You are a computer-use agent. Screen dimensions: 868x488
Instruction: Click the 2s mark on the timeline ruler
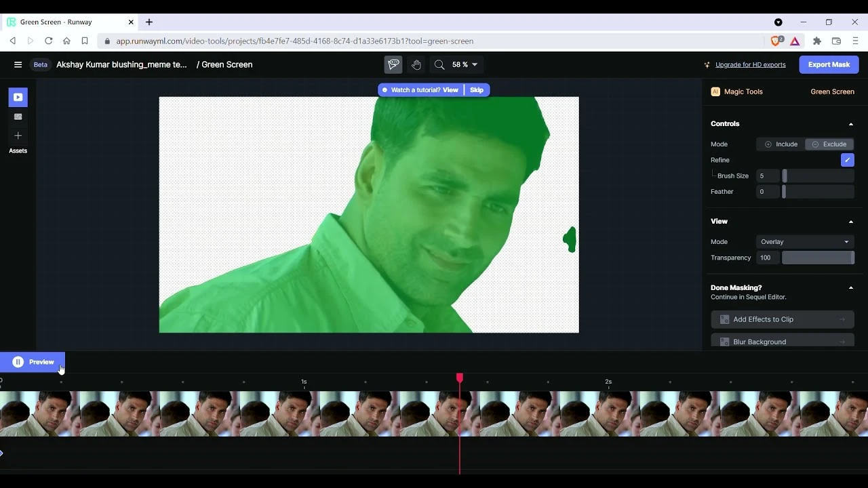[608, 382]
